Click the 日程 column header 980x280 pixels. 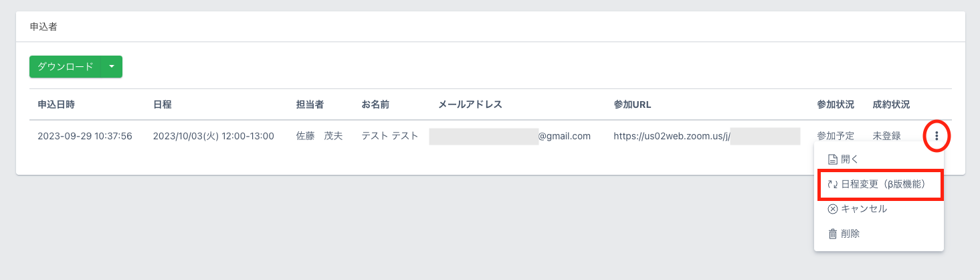tap(163, 104)
